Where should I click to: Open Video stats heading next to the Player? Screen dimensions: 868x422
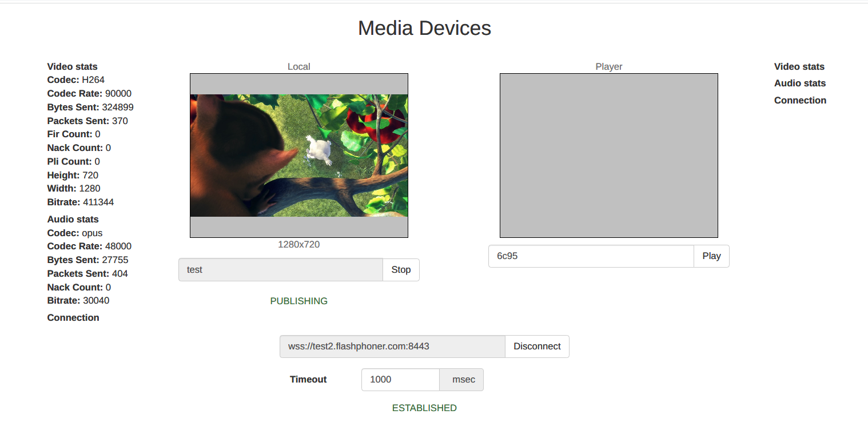click(x=799, y=66)
